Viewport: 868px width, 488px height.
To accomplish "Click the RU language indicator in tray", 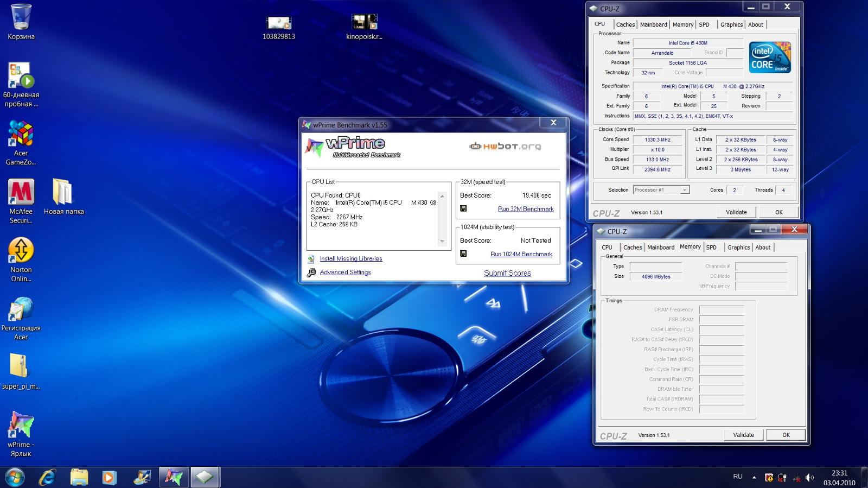I will coord(738,477).
